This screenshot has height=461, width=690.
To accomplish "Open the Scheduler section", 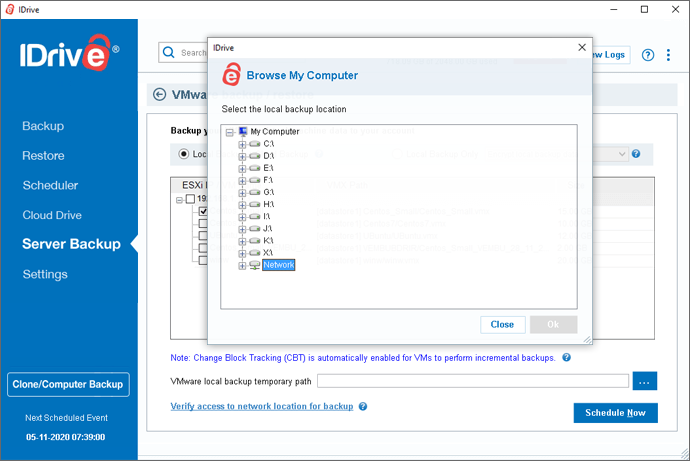I will pos(50,185).
